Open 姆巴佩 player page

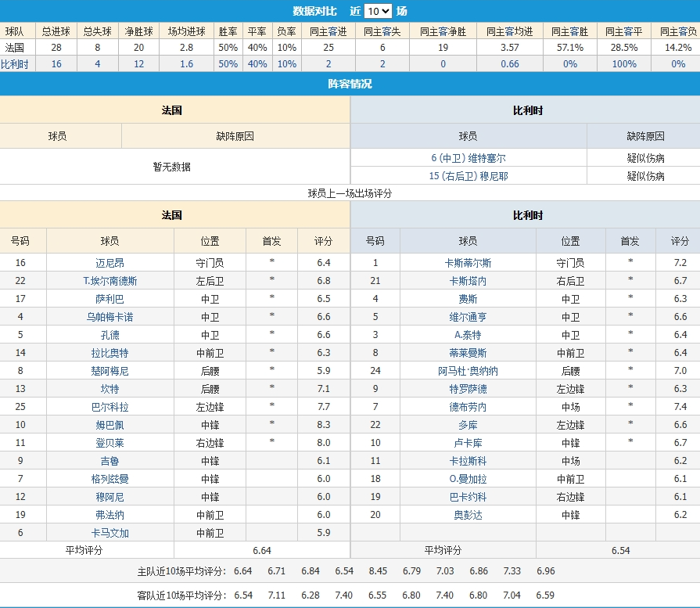click(109, 425)
